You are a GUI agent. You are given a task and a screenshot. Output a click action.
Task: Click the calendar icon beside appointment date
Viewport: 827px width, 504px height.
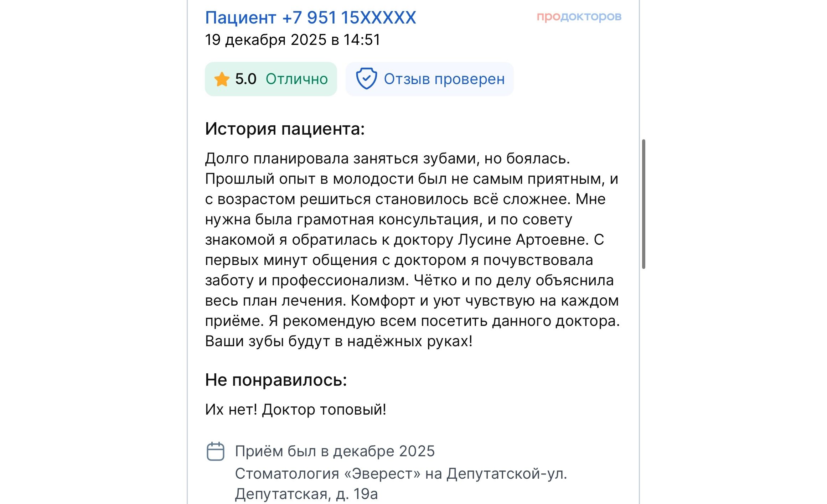coord(216,451)
